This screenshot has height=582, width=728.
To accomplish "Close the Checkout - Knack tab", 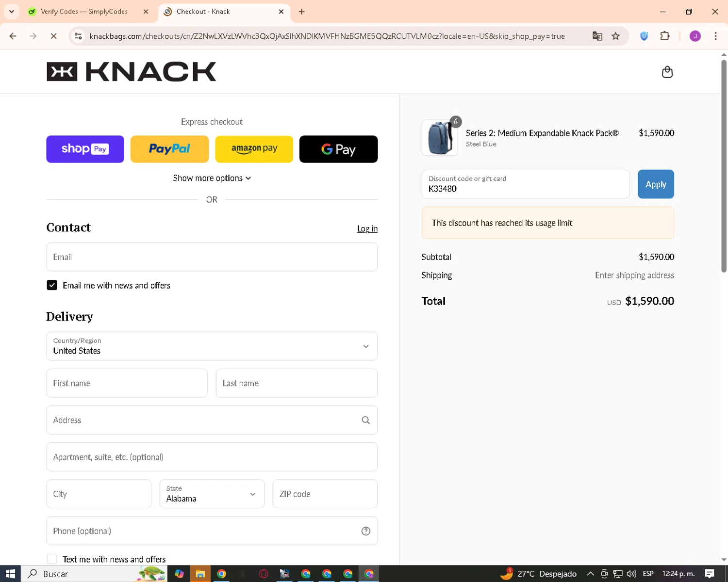I will tap(281, 12).
